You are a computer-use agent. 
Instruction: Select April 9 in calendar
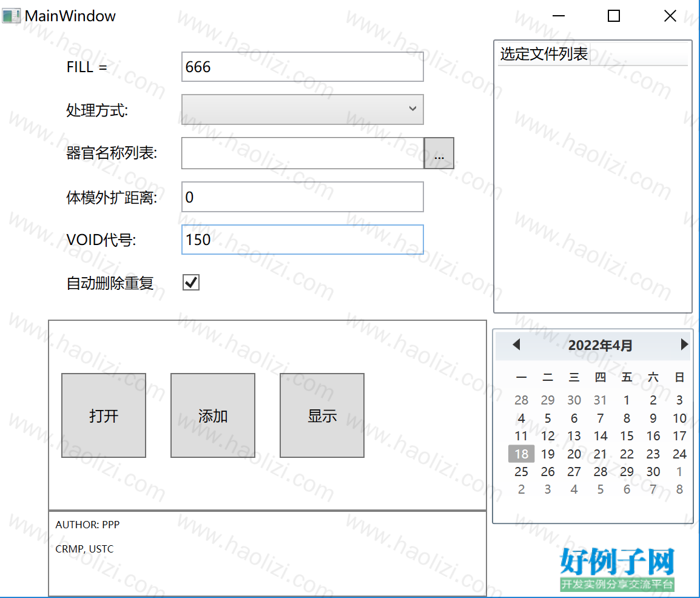point(653,418)
